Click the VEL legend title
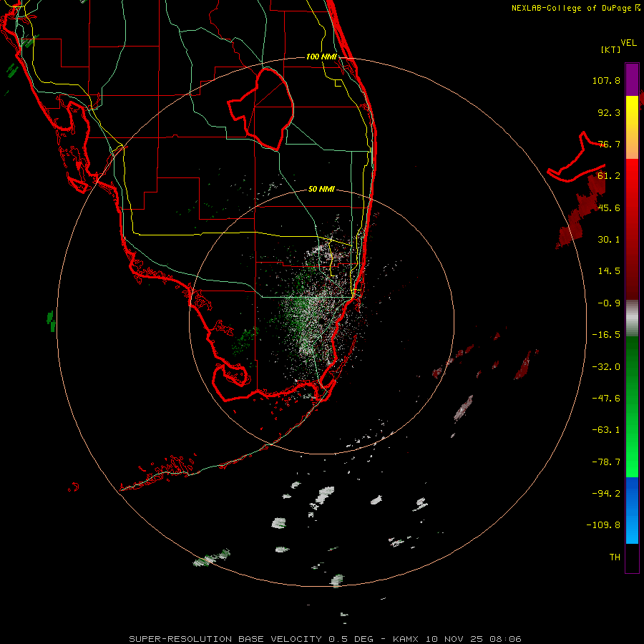Image resolution: width=644 pixels, height=644 pixels. 628,43
